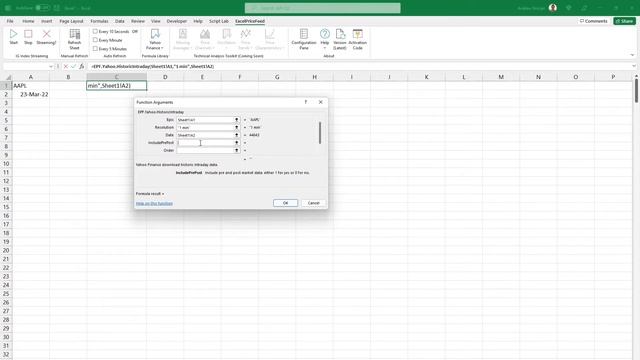Screen dimensions: 640x360
Task: Open the Help on this function link
Action: coord(154,203)
